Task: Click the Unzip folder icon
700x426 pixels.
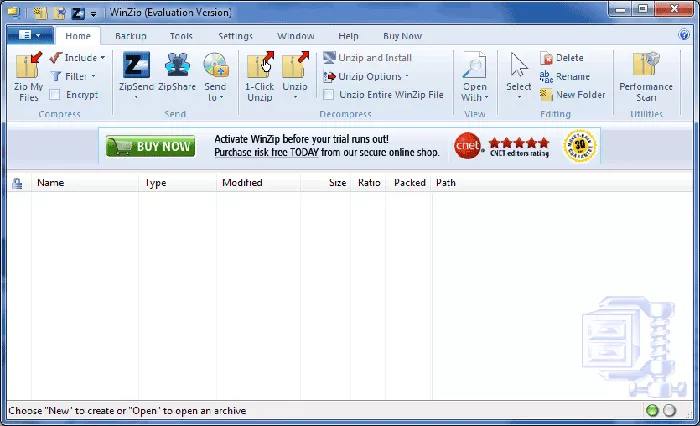Action: coord(295,65)
